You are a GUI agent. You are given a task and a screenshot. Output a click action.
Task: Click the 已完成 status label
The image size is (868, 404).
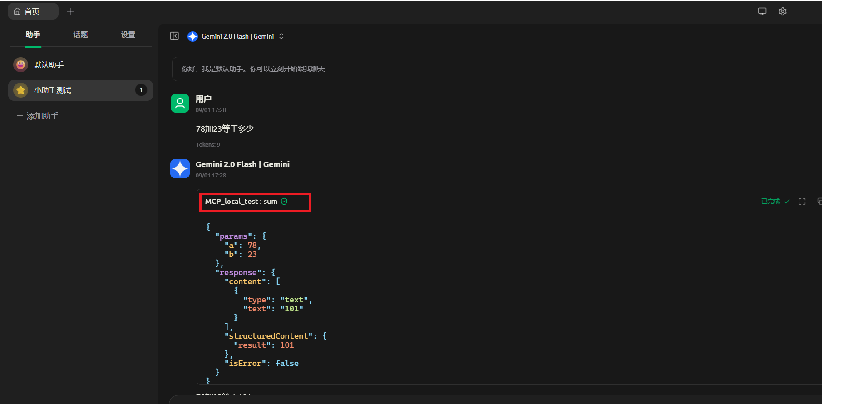(x=771, y=202)
